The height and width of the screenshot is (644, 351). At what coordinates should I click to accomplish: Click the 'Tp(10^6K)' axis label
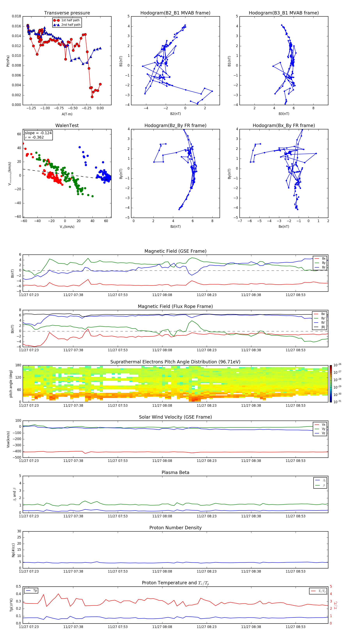pos(11,605)
